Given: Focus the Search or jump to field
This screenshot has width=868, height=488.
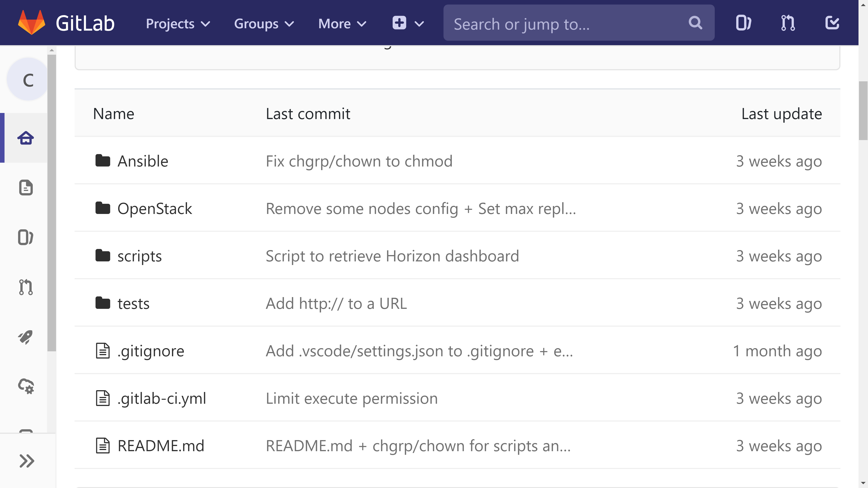Looking at the screenshot, I should click(x=579, y=23).
